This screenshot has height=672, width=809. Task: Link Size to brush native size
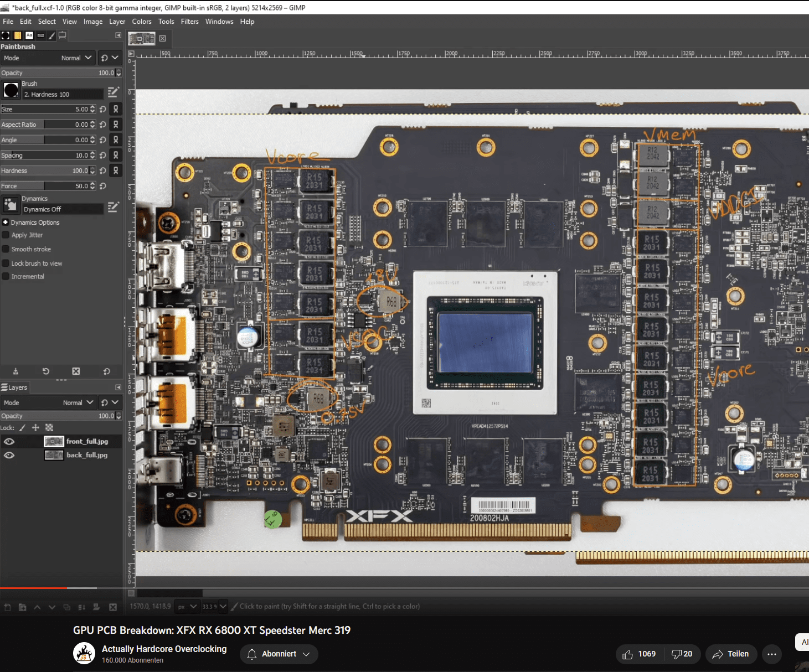point(116,109)
